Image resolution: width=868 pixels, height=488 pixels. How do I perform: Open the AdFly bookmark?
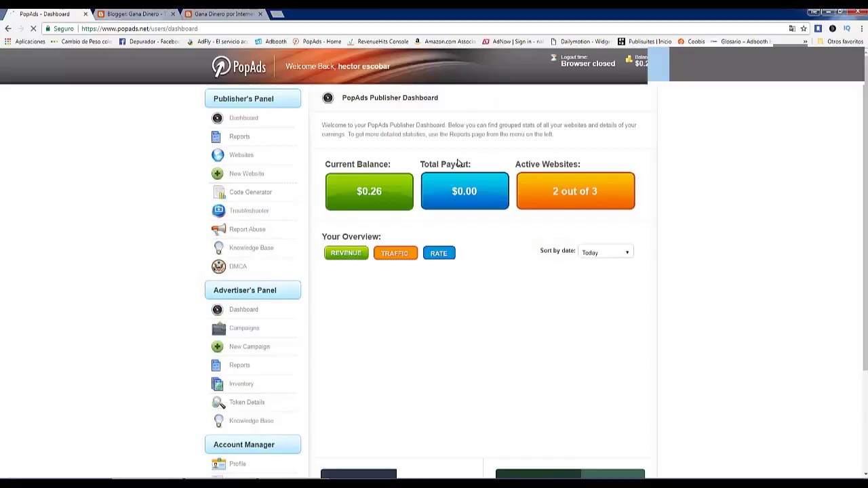click(x=217, y=41)
